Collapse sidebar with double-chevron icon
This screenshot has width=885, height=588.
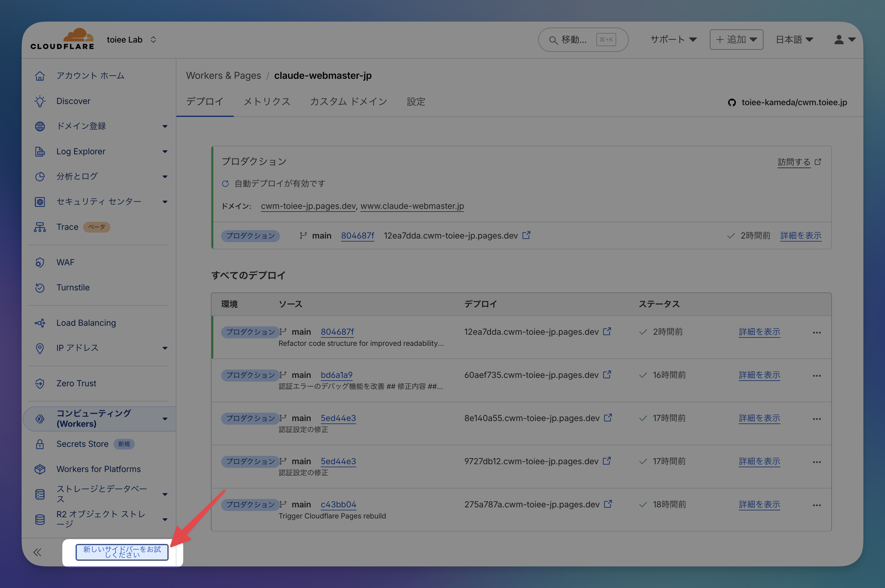click(x=37, y=552)
